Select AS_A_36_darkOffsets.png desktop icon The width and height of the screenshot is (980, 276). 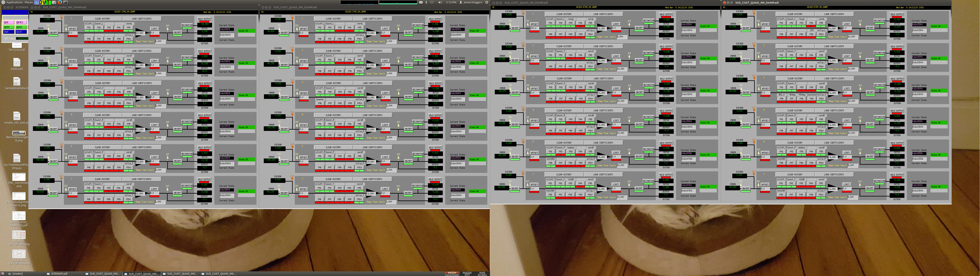point(19,238)
